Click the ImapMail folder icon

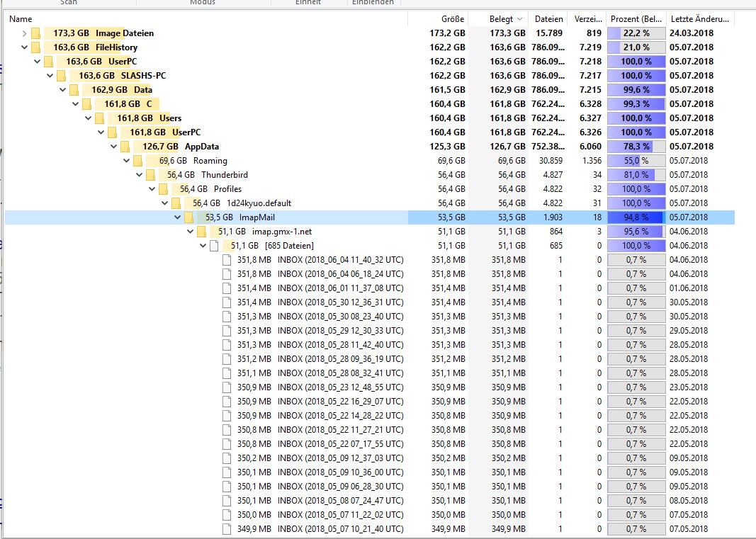(x=188, y=217)
